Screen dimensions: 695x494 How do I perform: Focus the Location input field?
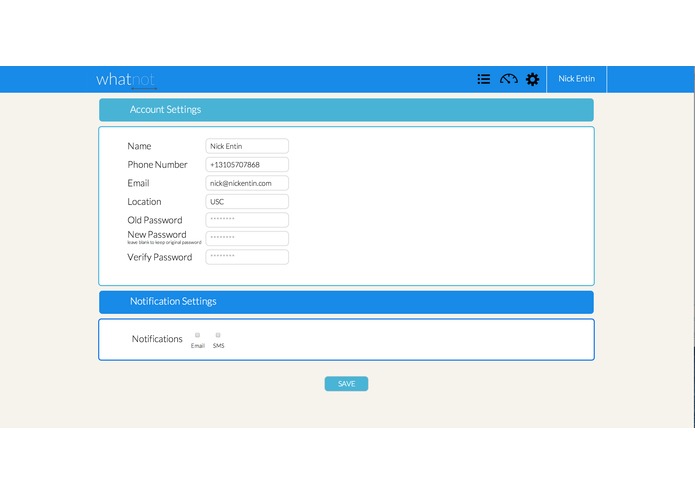click(247, 202)
